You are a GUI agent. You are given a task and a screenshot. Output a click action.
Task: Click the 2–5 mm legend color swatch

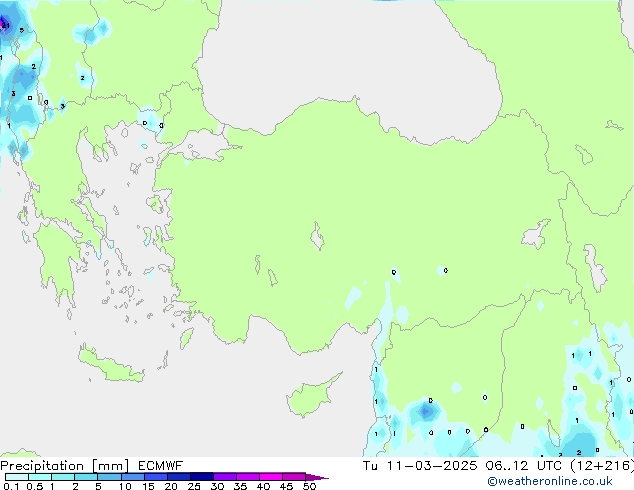(x=86, y=477)
